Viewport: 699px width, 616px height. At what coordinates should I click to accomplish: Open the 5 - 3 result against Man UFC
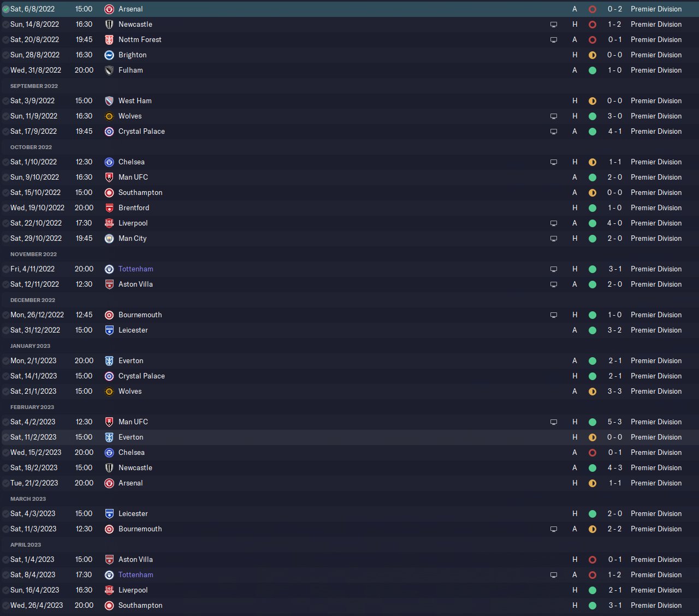tap(614, 422)
